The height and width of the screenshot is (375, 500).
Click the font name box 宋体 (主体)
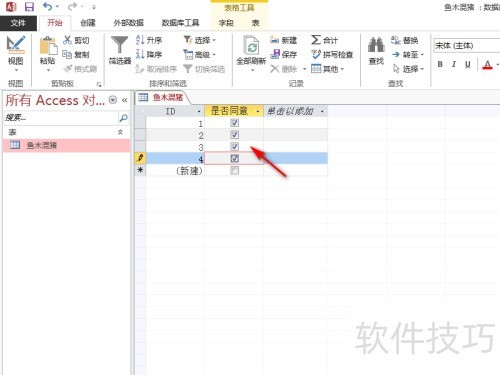pos(467,46)
